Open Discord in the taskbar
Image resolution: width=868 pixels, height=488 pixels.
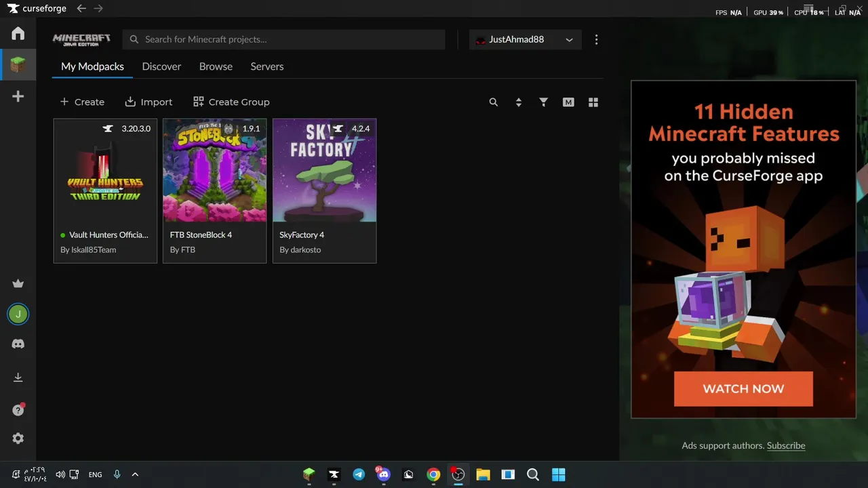click(384, 474)
